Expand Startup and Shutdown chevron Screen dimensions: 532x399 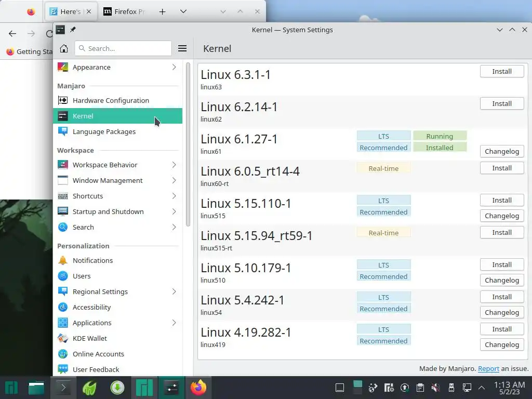[x=174, y=212]
